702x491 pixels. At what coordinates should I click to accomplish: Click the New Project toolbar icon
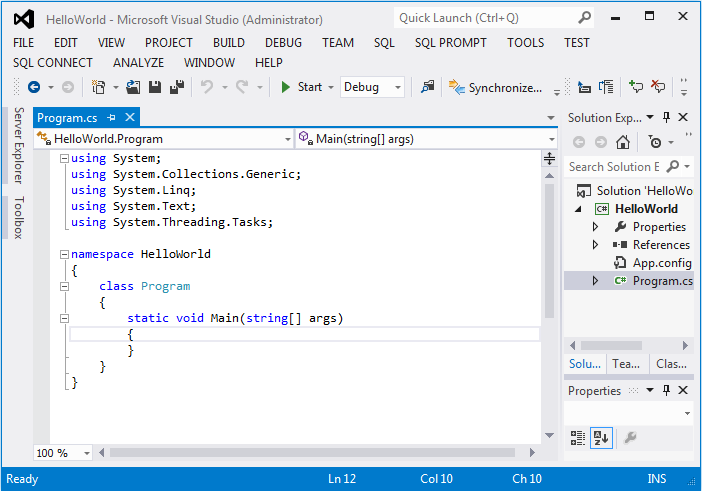(98, 87)
